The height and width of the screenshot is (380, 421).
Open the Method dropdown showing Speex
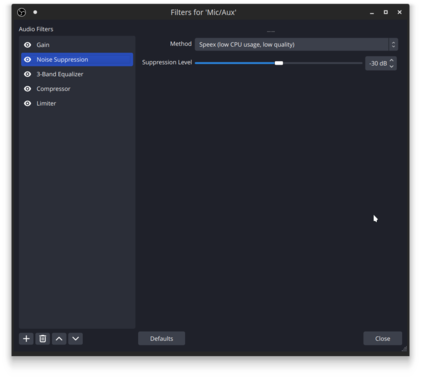click(296, 44)
